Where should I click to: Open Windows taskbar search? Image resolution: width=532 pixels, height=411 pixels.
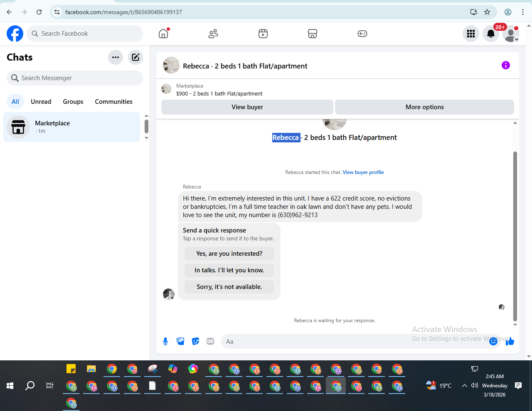point(30,386)
